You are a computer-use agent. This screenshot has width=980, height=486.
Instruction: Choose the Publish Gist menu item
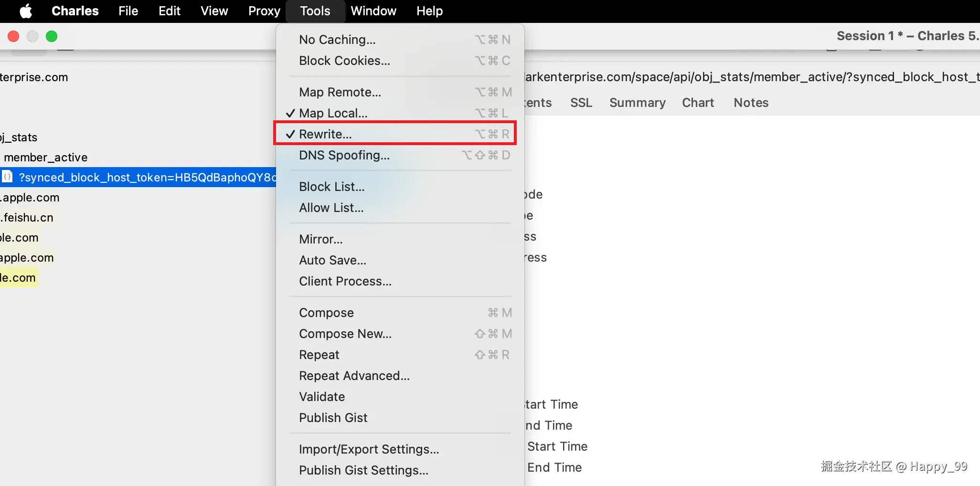[x=400, y=418]
